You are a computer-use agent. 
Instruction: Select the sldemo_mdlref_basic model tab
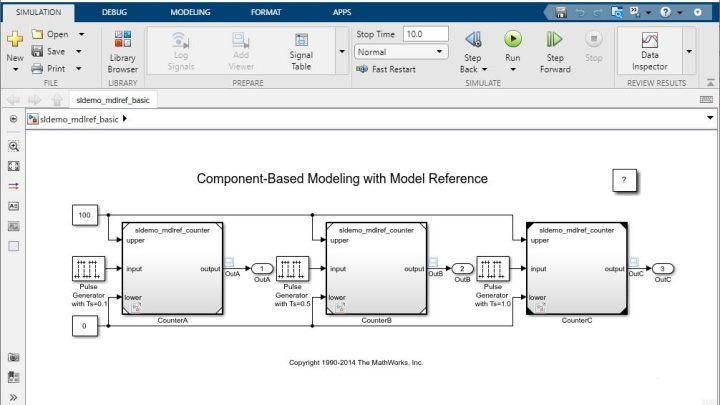(x=112, y=100)
